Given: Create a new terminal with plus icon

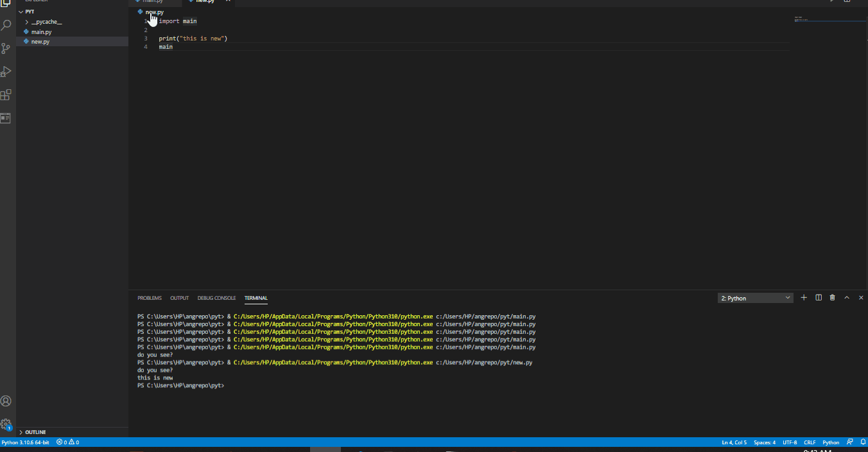Looking at the screenshot, I should pyautogui.click(x=804, y=298).
